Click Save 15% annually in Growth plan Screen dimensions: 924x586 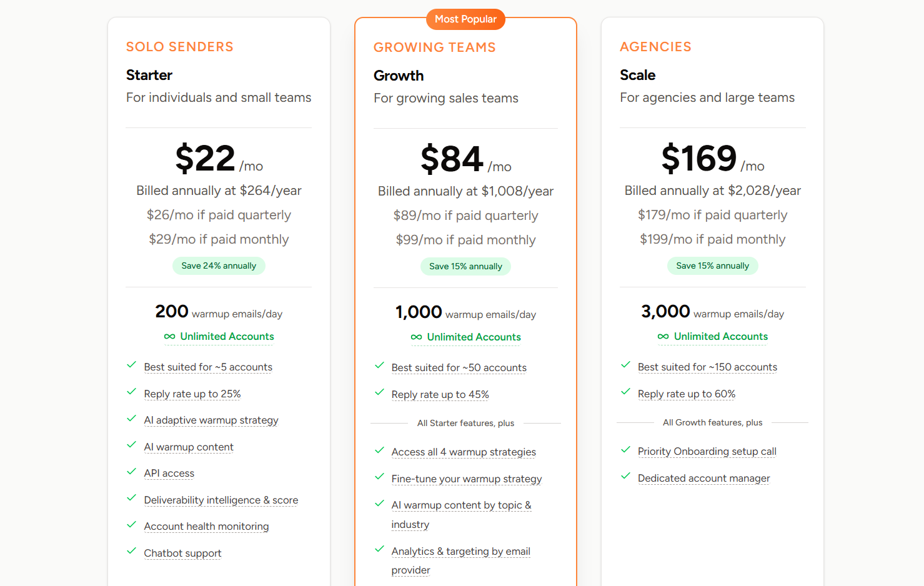click(465, 266)
